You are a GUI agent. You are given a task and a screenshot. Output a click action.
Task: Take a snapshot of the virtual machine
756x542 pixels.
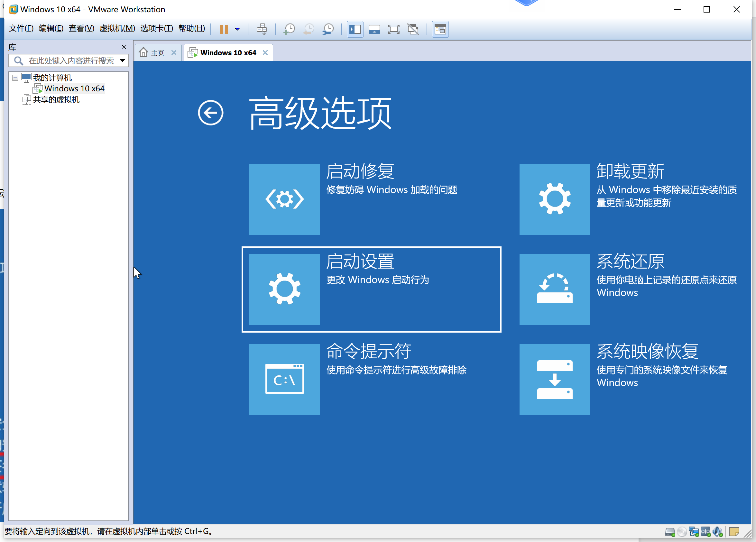click(289, 29)
